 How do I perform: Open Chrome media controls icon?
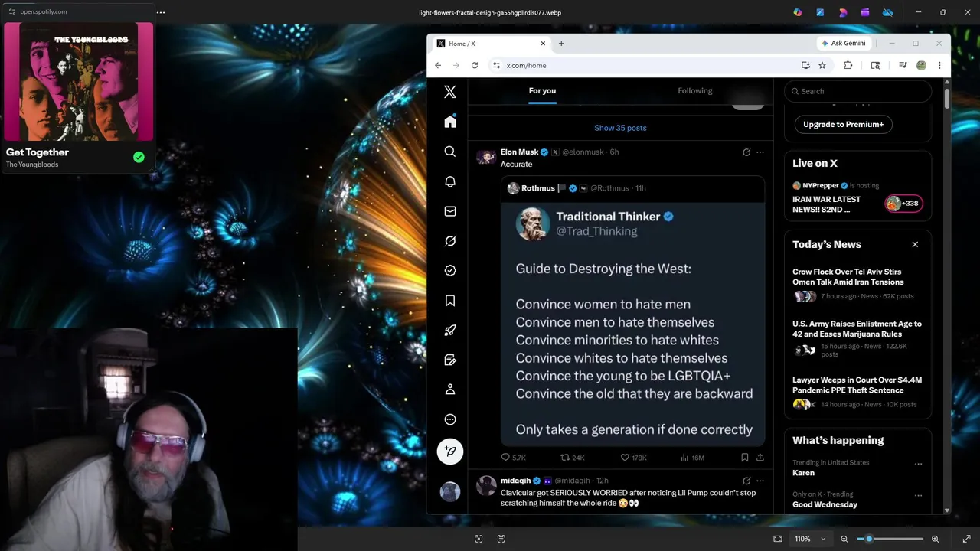coord(903,66)
